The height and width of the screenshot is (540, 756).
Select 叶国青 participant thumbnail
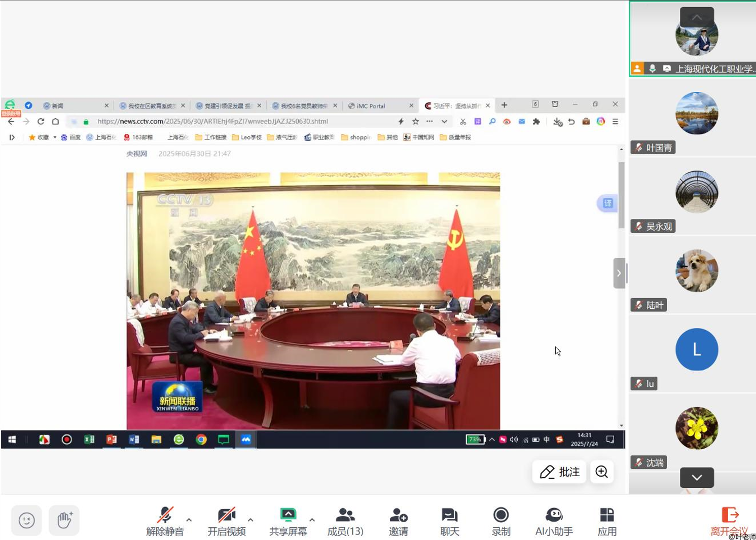click(696, 114)
